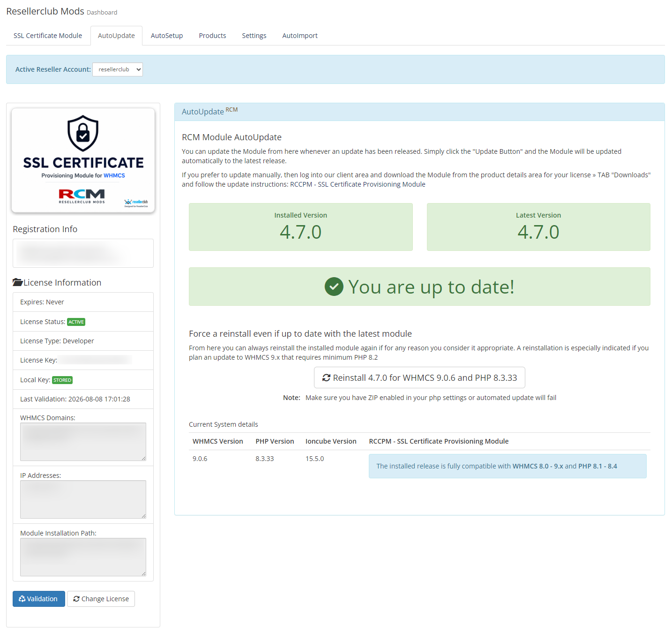Click the SSL Certificate module logo image
This screenshot has width=672, height=642.
pyautogui.click(x=83, y=160)
